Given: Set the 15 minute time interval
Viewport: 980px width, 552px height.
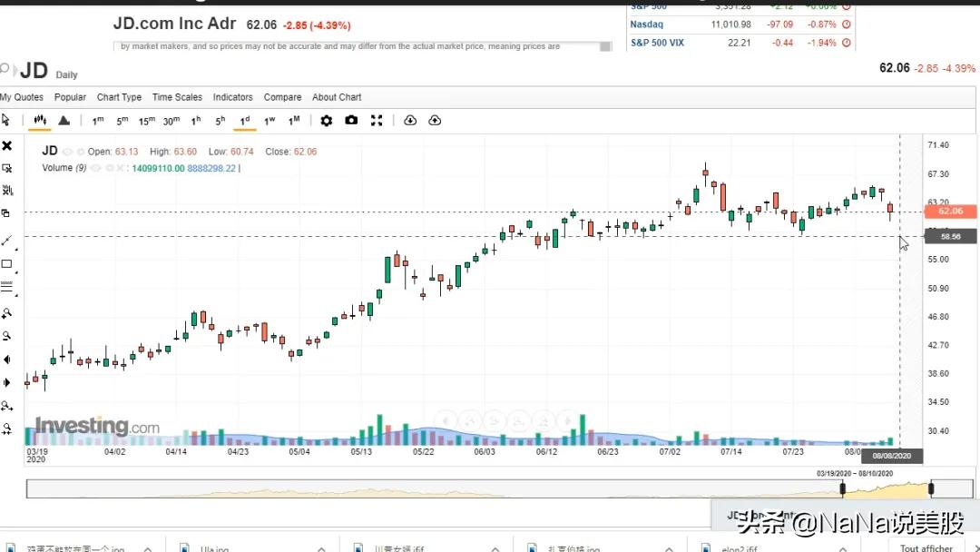Looking at the screenshot, I should point(147,121).
